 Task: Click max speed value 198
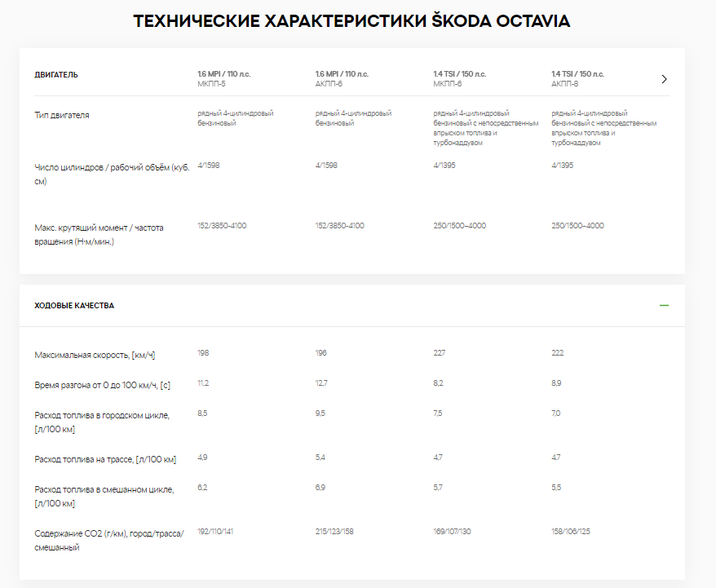tap(203, 353)
